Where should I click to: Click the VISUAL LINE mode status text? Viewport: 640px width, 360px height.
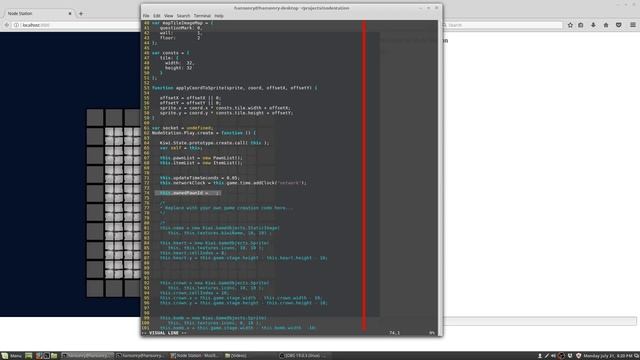tap(164, 333)
